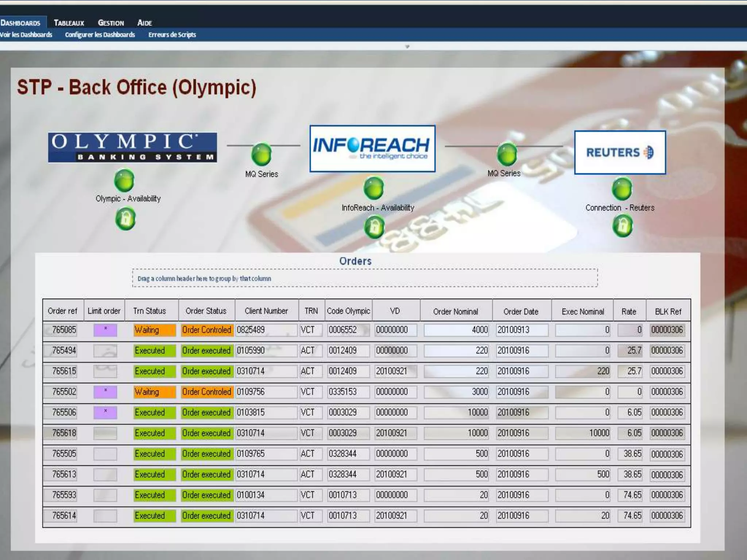Sort by the Code Olympic column header
Screen dimensions: 747x560
348,311
